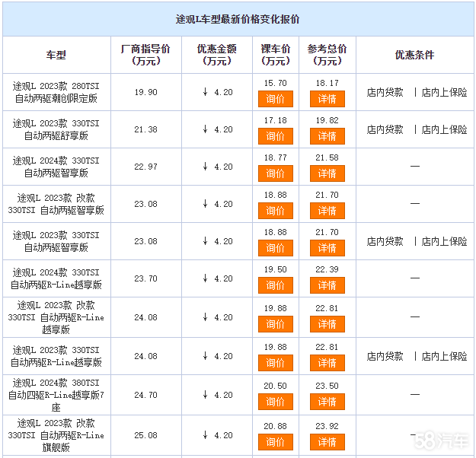Click 询价 button under price 19.50

276,285
